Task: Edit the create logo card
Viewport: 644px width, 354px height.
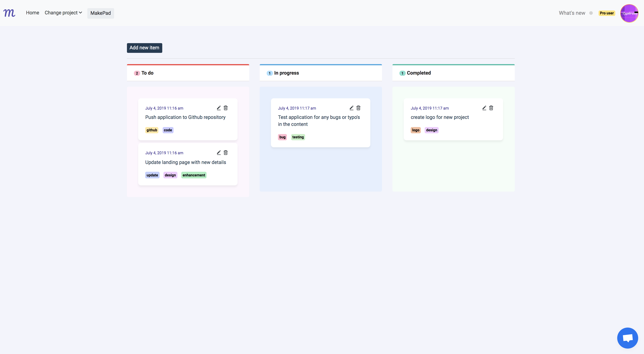Action: 484,108
